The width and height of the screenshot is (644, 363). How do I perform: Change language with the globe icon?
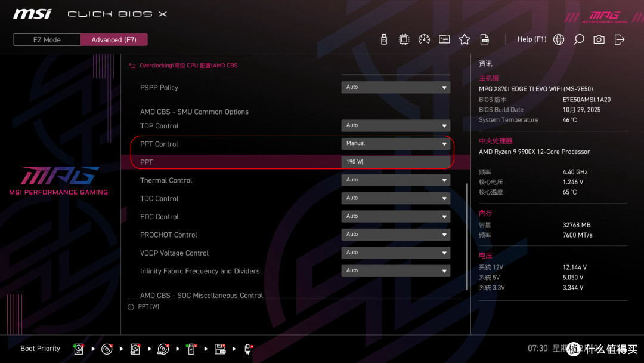pyautogui.click(x=559, y=39)
